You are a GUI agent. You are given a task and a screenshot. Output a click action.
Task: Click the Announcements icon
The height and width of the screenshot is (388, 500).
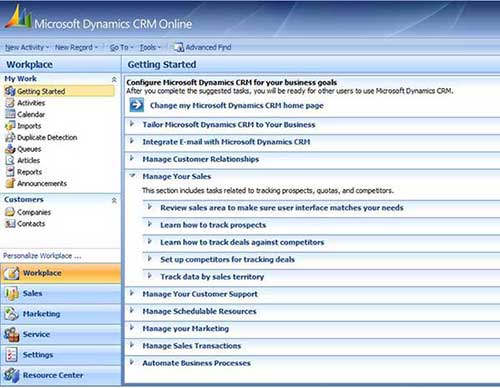click(10, 183)
